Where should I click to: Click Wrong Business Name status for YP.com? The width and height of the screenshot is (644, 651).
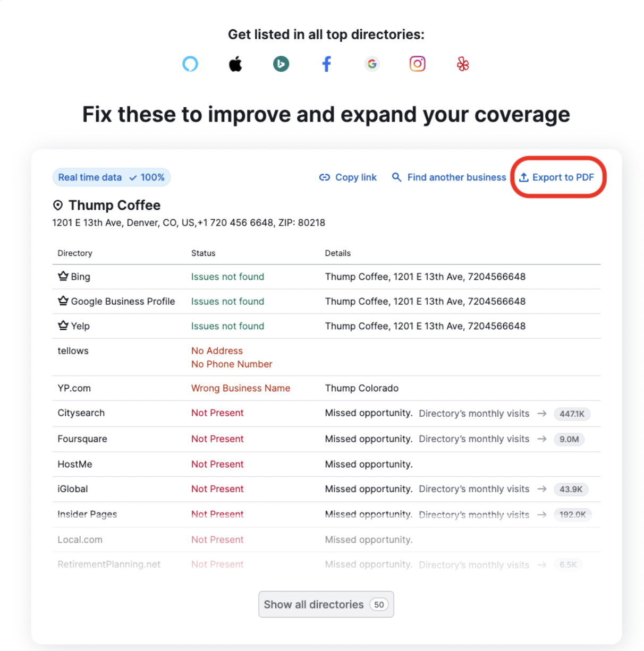241,388
